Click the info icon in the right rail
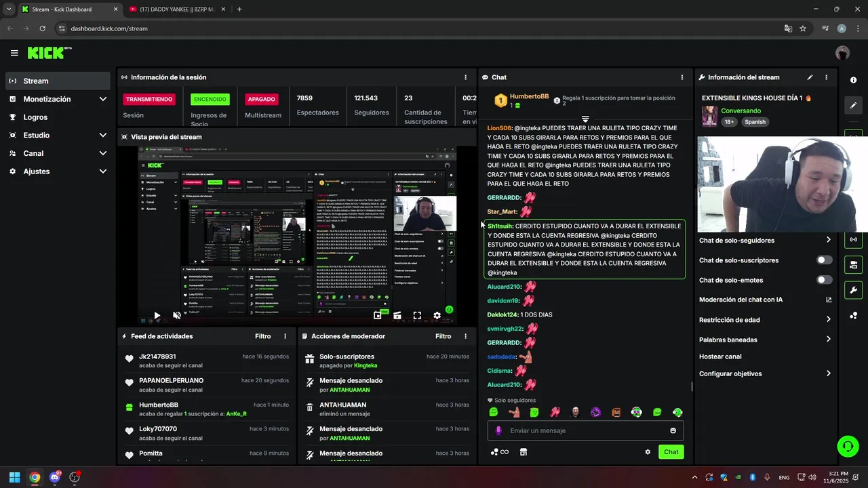This screenshot has width=868, height=488. point(853,80)
